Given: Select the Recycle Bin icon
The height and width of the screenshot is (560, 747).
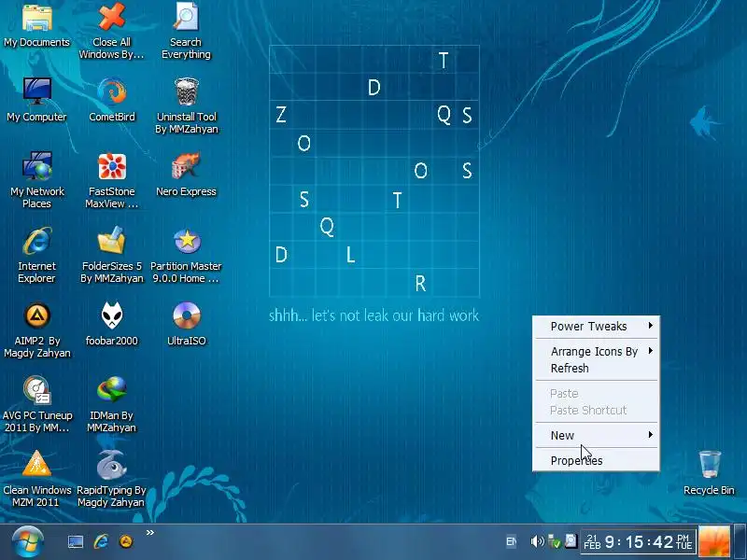Looking at the screenshot, I should pyautogui.click(x=709, y=473).
